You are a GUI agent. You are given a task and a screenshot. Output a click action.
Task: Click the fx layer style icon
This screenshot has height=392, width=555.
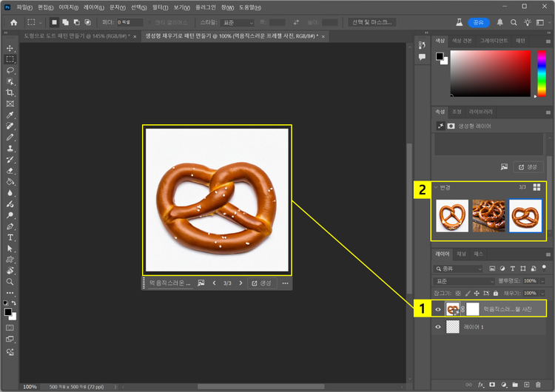[480, 385]
